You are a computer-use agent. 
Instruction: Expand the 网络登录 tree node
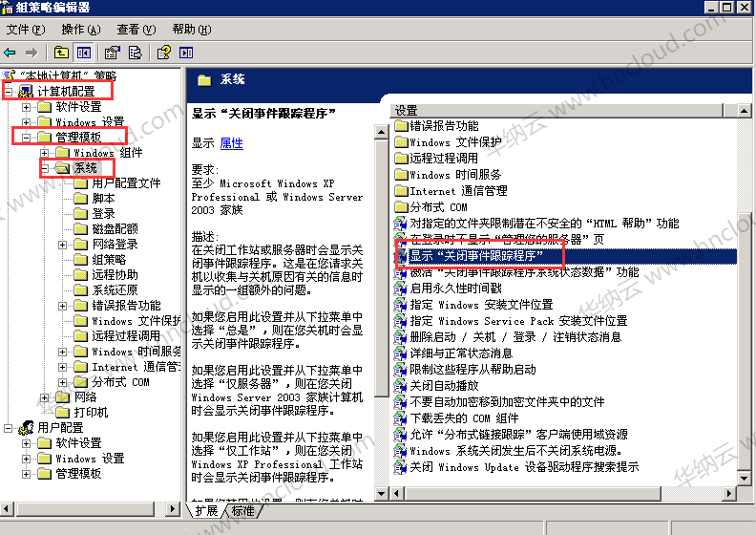62,245
